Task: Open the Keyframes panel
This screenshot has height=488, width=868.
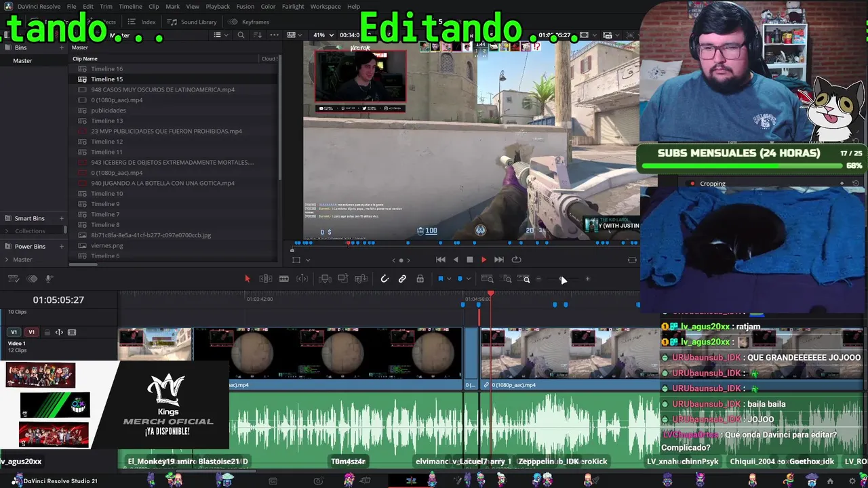Action: 249,22
